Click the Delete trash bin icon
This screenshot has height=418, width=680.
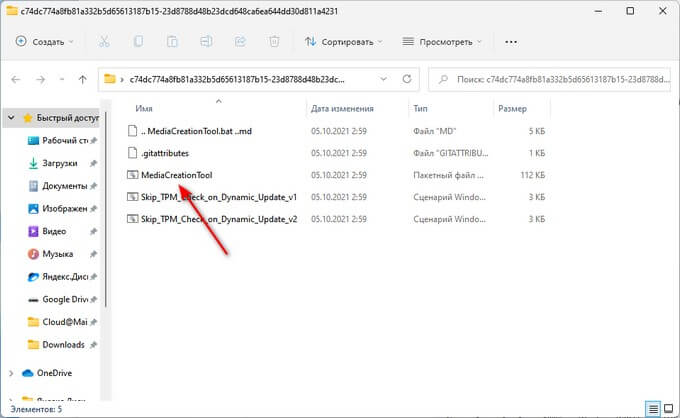click(274, 43)
